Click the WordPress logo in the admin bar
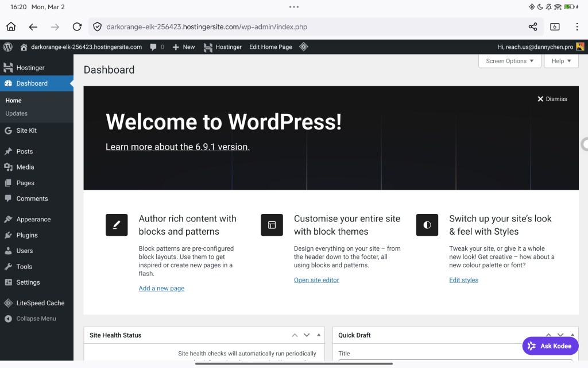Viewport: 588px width, 368px height. pyautogui.click(x=8, y=47)
